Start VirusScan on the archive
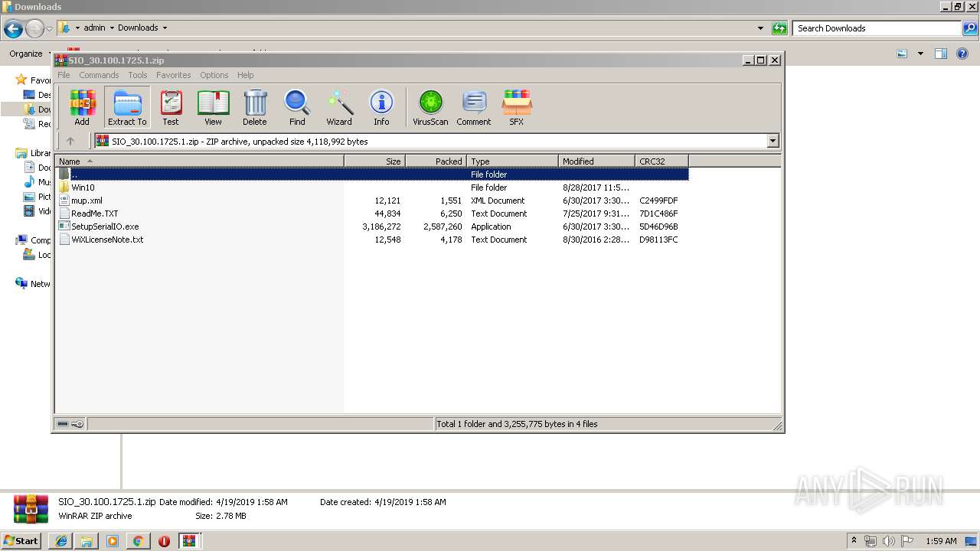Screen dimensions: 980x551 click(430, 107)
